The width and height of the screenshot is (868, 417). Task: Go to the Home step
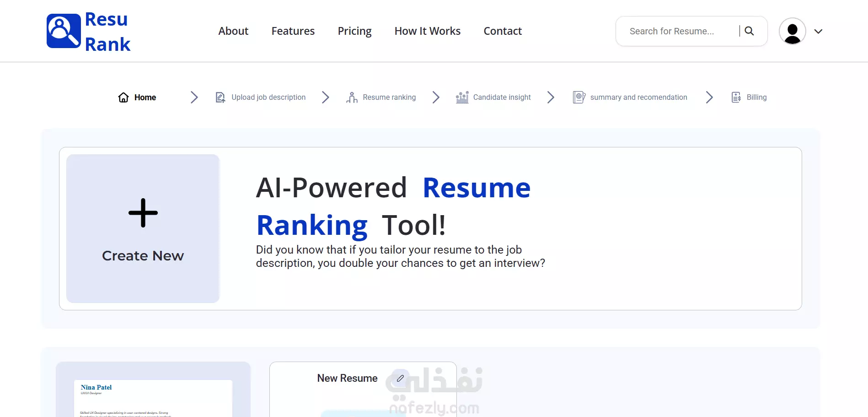click(x=145, y=97)
